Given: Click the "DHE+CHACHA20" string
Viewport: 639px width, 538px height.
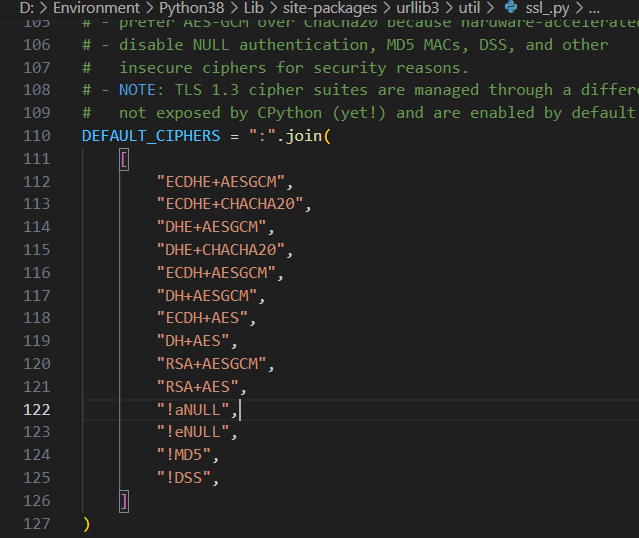Looking at the screenshot, I should tap(220, 249).
